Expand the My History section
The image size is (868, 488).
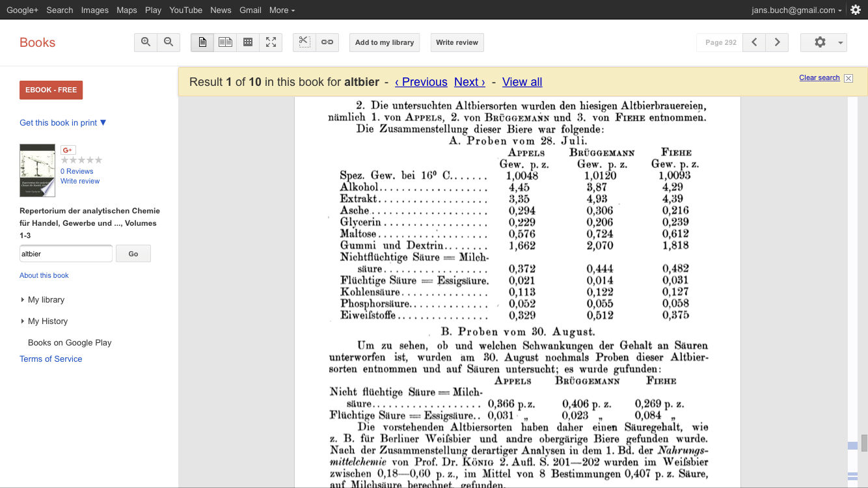[x=47, y=321]
